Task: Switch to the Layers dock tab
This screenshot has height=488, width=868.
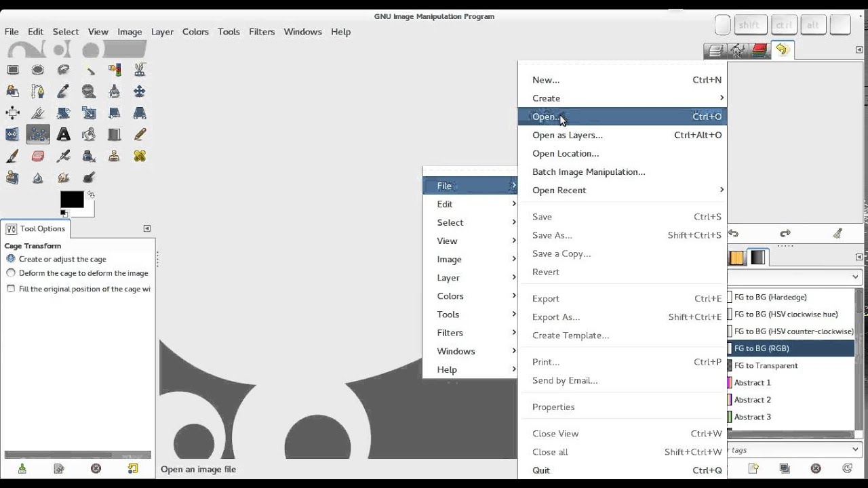Action: point(715,50)
